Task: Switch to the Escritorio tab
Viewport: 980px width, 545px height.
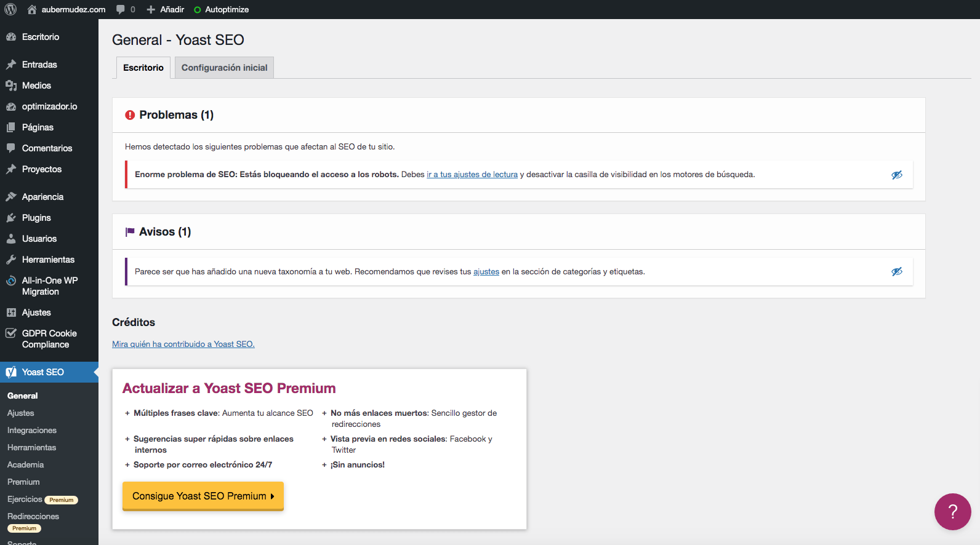Action: [x=143, y=68]
